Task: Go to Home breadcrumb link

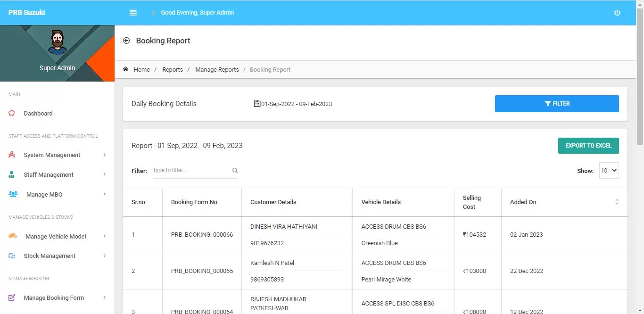Action: point(142,69)
